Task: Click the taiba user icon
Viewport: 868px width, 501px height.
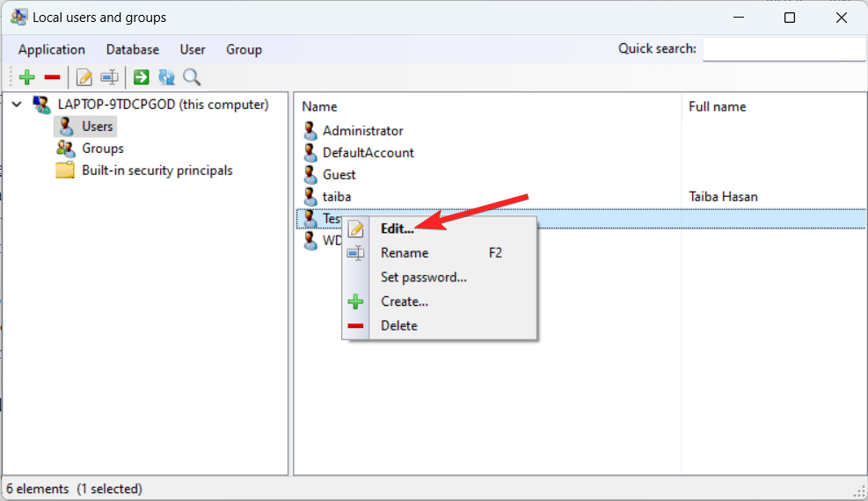Action: [310, 197]
